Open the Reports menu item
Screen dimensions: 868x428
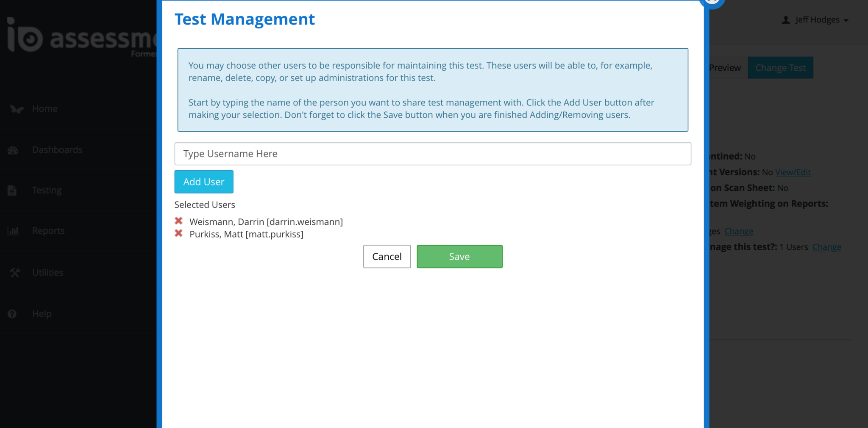(48, 231)
